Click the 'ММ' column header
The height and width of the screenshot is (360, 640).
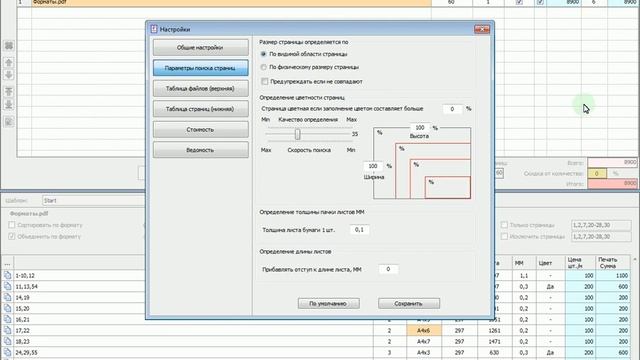click(524, 263)
